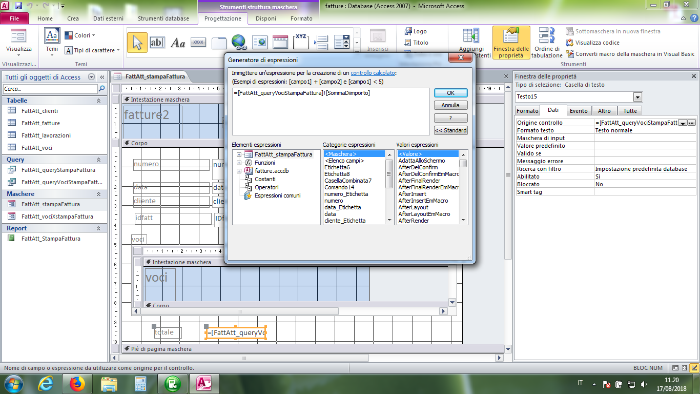Open the Temi themes gallery
Image resolution: width=700 pixels, height=394 pixels.
click(52, 41)
